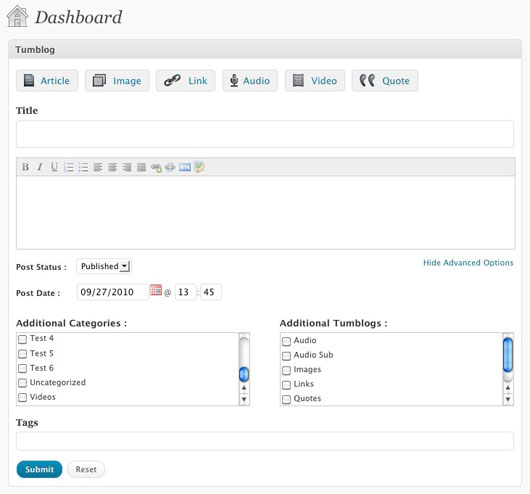Tick the Audio Sub tumblog checkbox
Screen dimensions: 530x494
286,356
